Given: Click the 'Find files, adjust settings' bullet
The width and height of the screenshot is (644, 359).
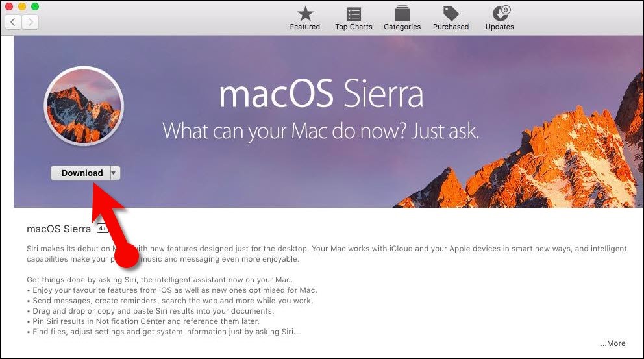Looking at the screenshot, I should tap(164, 332).
